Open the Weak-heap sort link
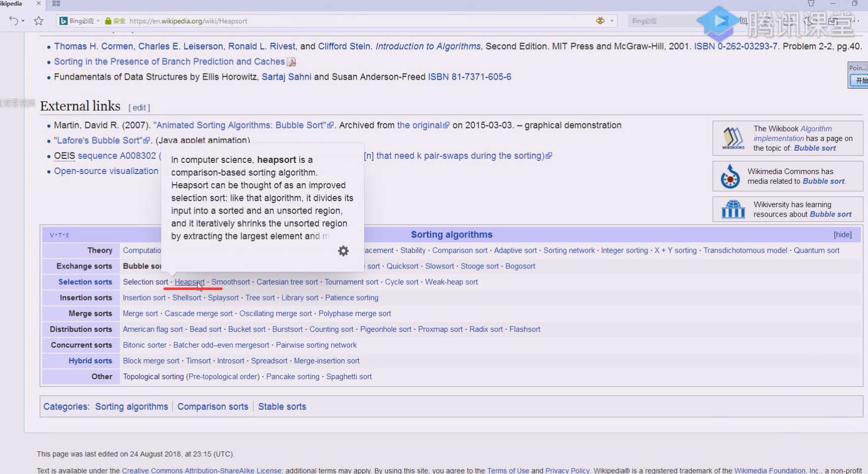The height and width of the screenshot is (474, 868). (x=452, y=282)
